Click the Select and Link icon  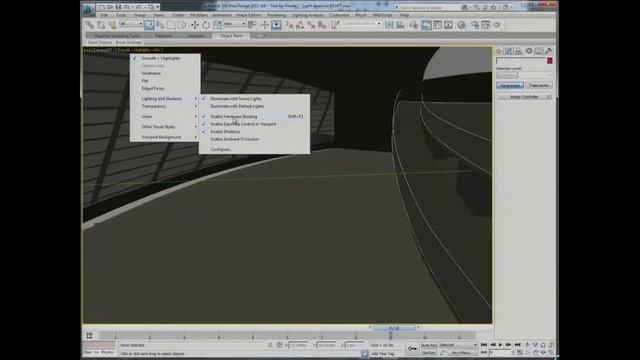pos(90,25)
